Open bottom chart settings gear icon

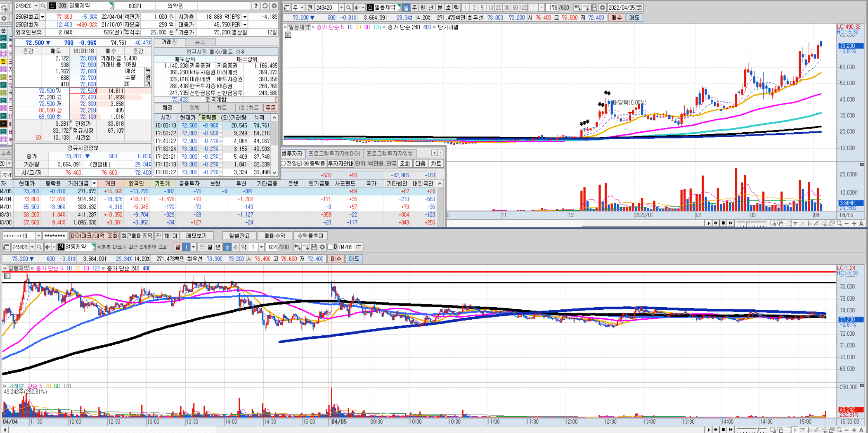click(x=322, y=247)
